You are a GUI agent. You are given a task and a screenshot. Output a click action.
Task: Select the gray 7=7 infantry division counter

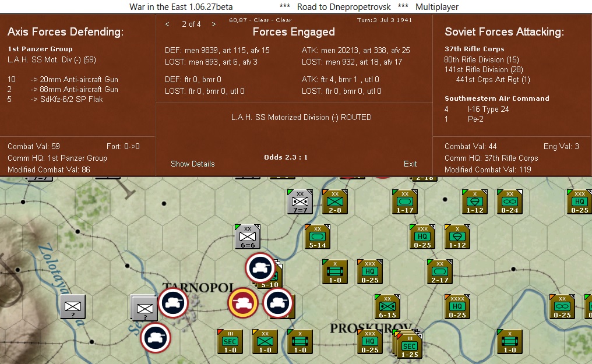click(x=300, y=202)
